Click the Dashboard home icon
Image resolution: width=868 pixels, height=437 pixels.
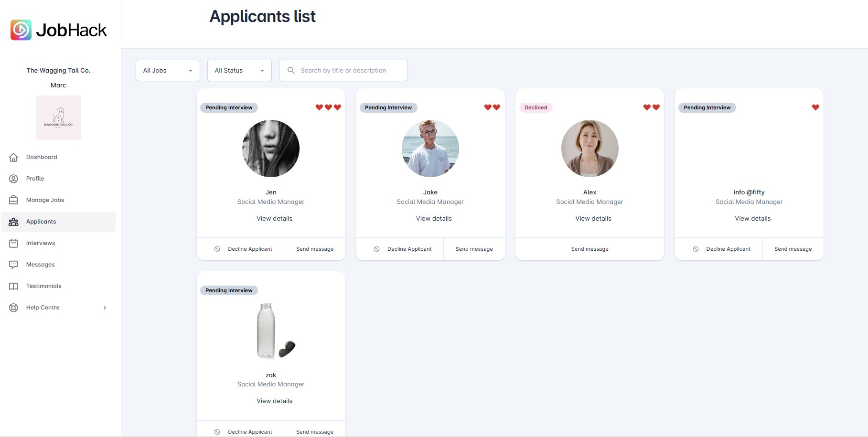click(x=14, y=157)
